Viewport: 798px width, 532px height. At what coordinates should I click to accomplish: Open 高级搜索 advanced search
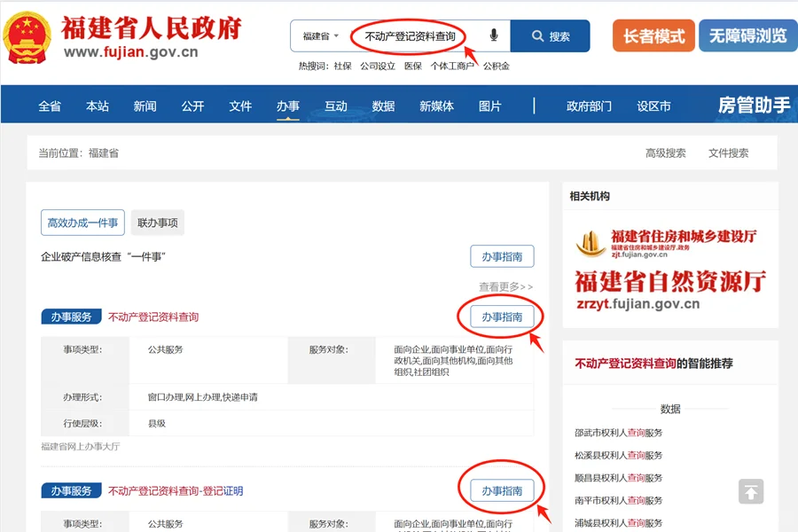(x=665, y=153)
